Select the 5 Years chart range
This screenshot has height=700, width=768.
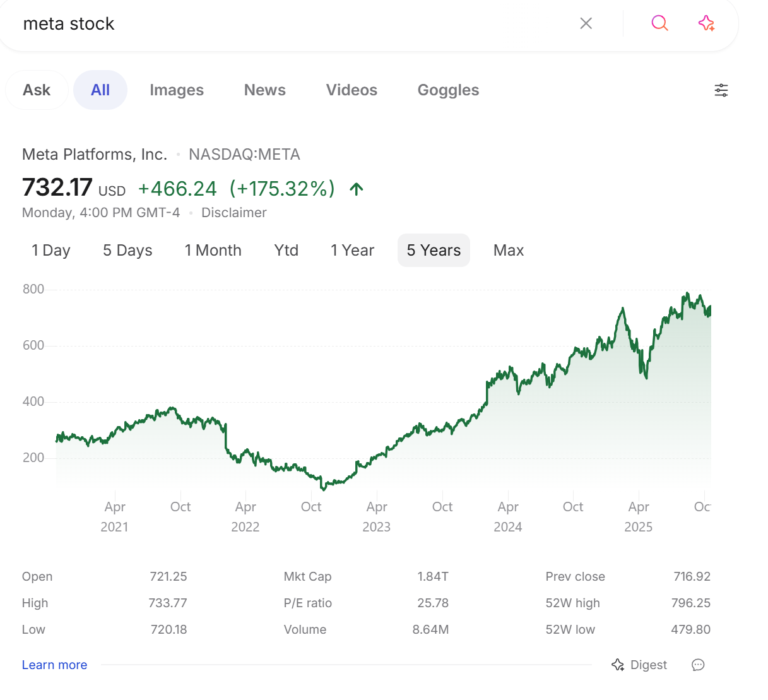(x=434, y=251)
